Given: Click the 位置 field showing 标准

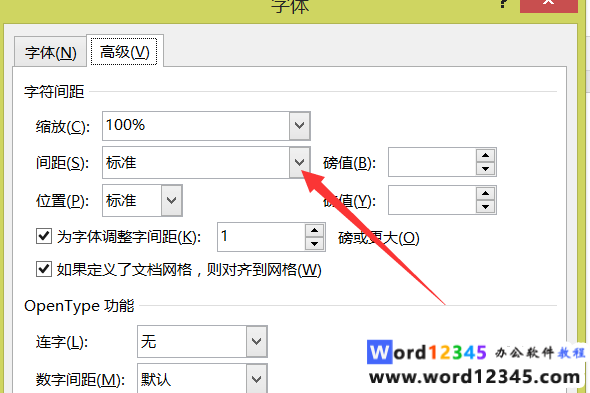Looking at the screenshot, I should [x=132, y=200].
